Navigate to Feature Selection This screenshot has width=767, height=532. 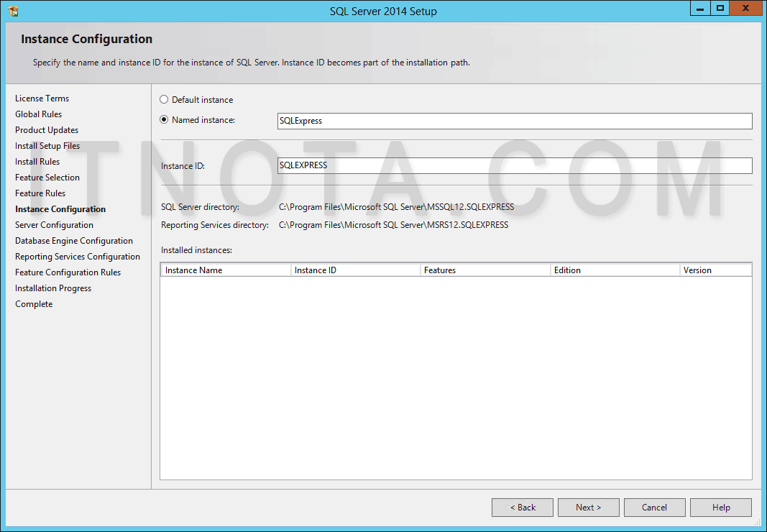47,177
